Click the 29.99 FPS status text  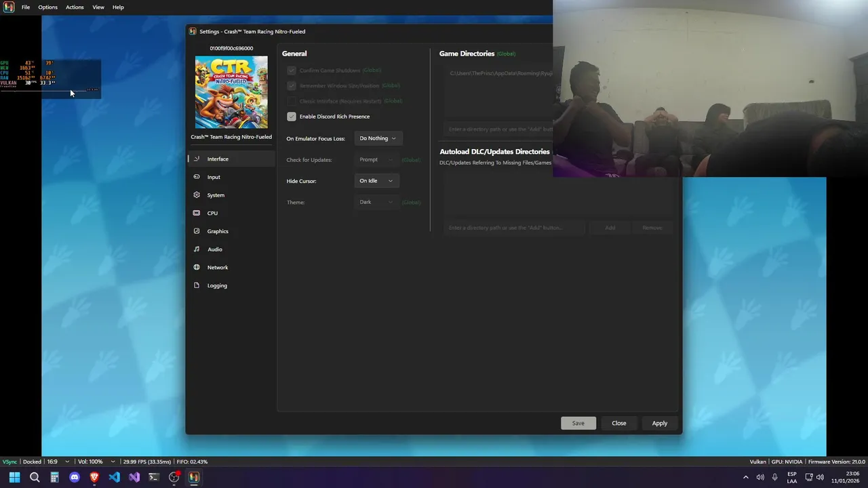(x=147, y=462)
